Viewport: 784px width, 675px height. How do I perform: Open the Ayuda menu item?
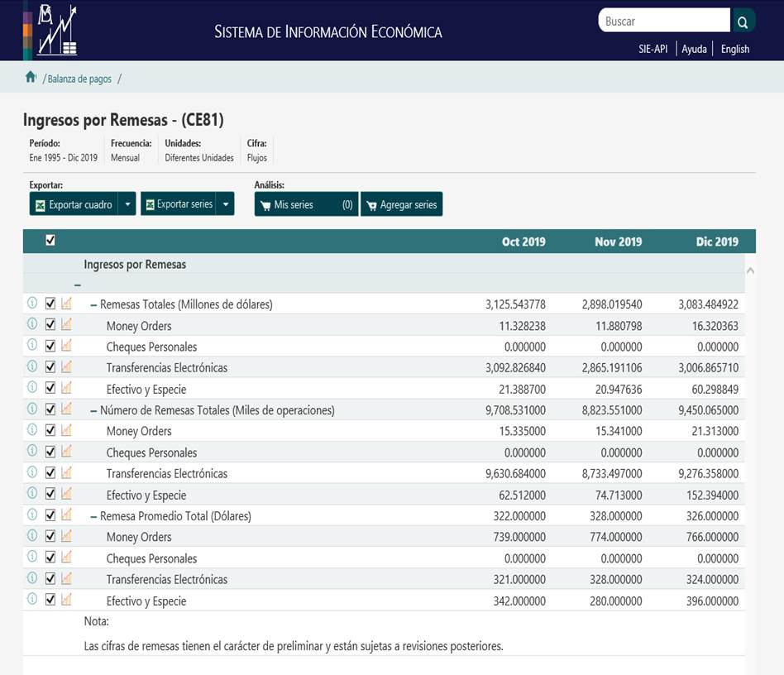coord(694,49)
